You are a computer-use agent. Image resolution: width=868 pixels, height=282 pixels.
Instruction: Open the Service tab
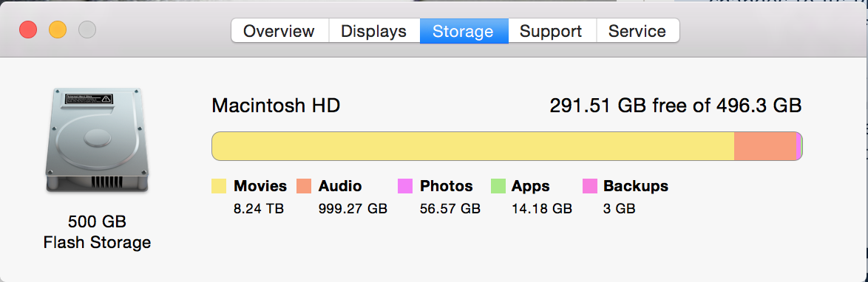pyautogui.click(x=638, y=30)
